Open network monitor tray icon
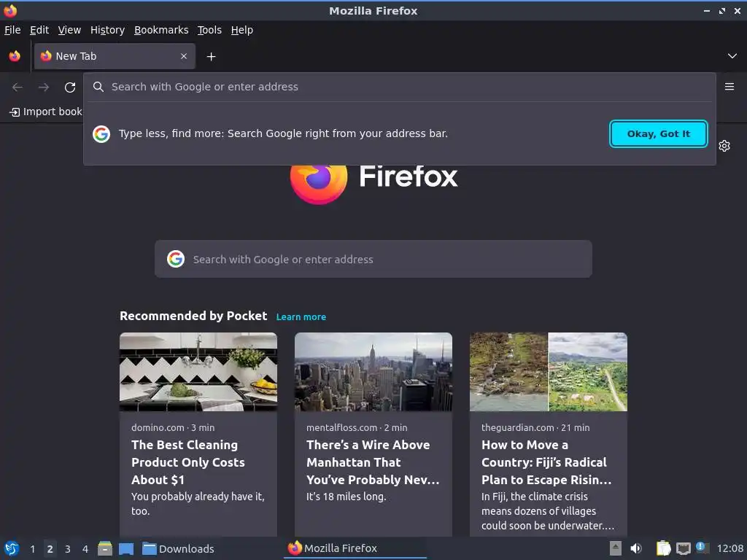Image resolution: width=747 pixels, height=560 pixels. click(683, 549)
